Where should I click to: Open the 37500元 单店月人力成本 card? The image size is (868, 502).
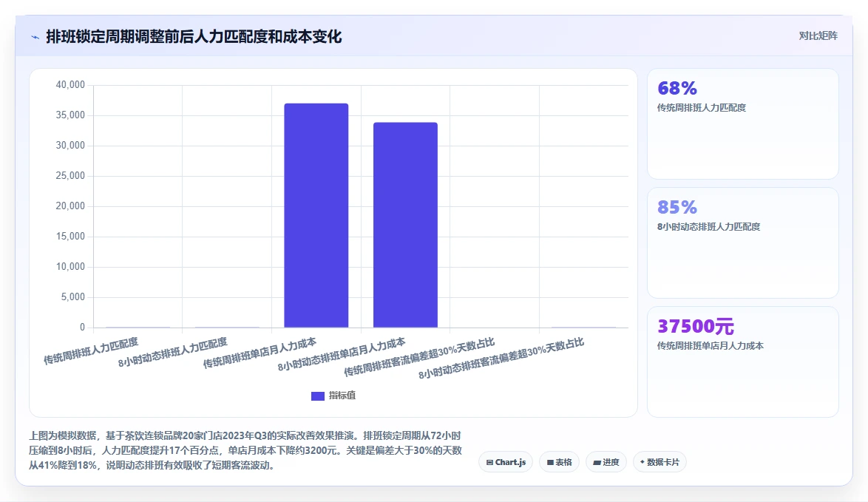[x=743, y=362]
